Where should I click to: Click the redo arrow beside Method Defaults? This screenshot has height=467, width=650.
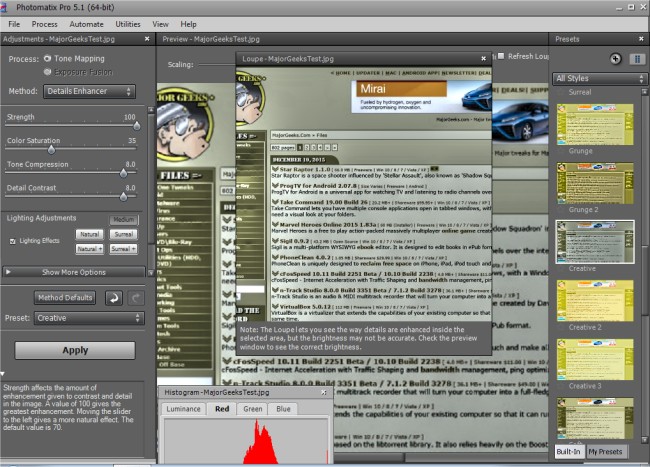tap(136, 298)
